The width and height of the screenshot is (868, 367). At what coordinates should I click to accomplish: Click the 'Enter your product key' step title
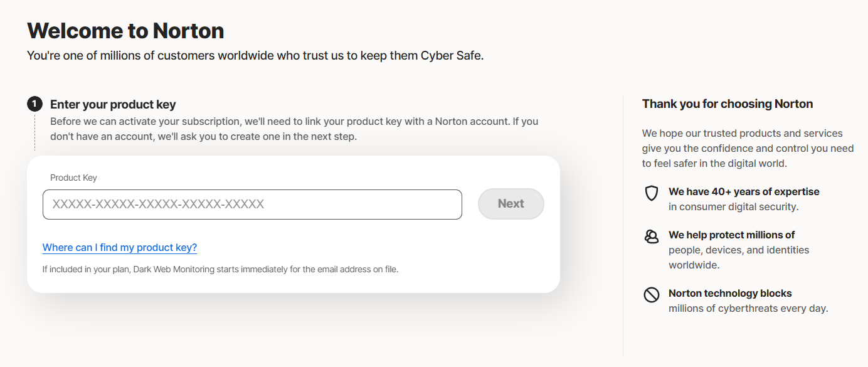(x=113, y=105)
